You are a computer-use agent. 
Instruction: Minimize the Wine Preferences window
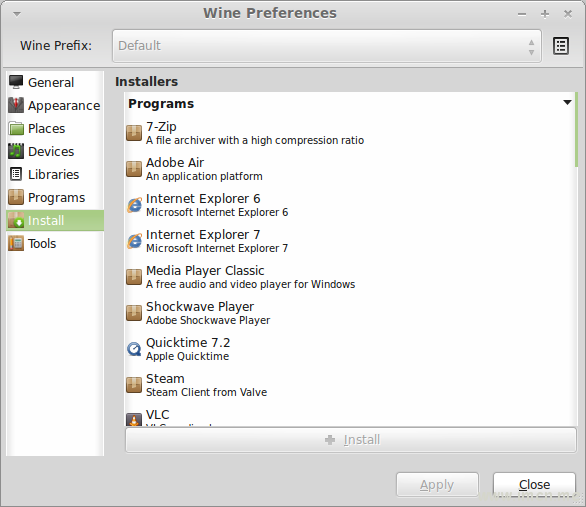522,14
